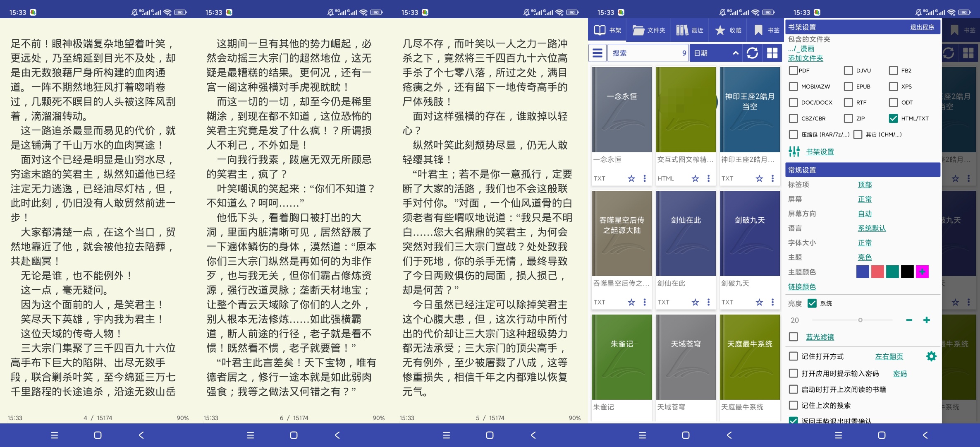Open 链接颜色 link color setting

pos(802,286)
